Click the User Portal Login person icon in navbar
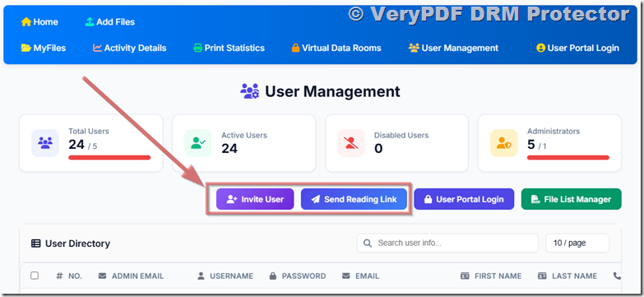The width and height of the screenshot is (644, 297). click(541, 48)
